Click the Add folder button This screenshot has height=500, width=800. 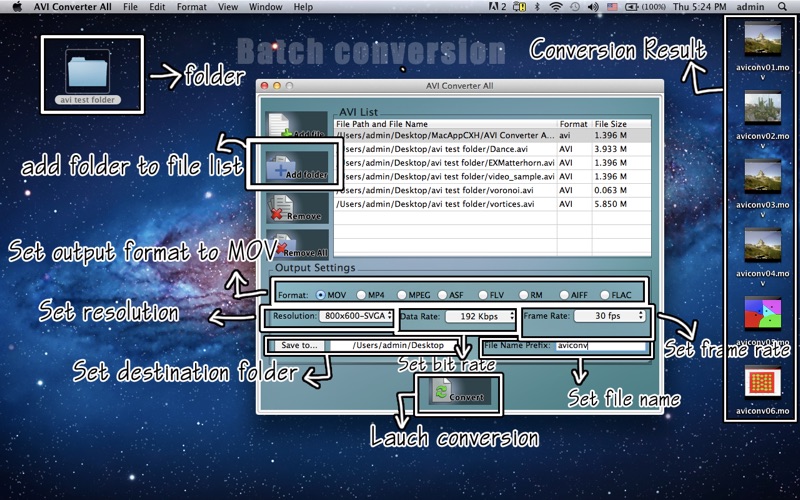pos(297,167)
